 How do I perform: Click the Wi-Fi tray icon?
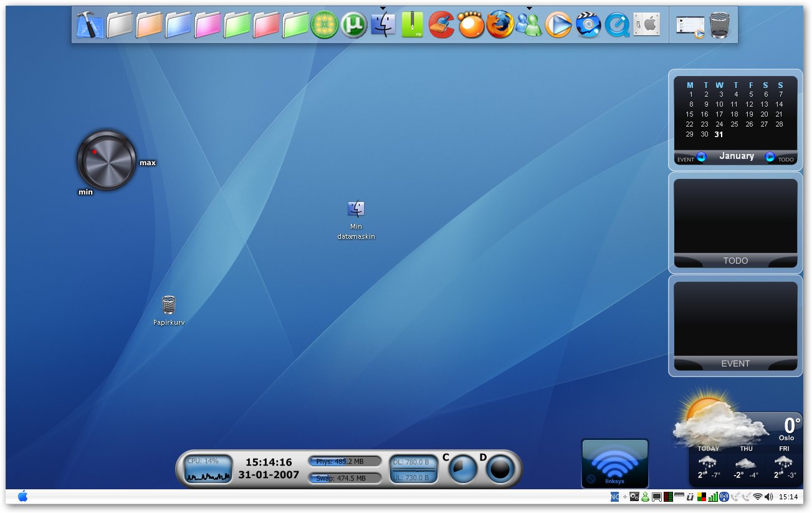(758, 497)
